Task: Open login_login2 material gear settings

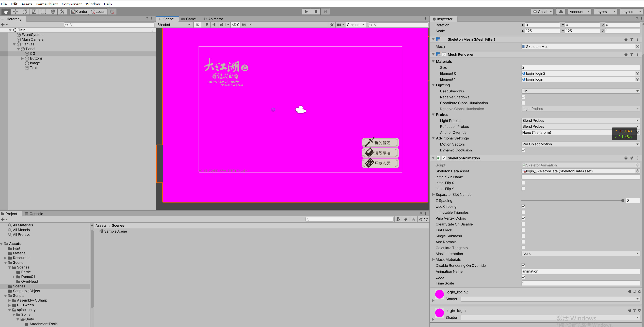Action: [x=639, y=292]
